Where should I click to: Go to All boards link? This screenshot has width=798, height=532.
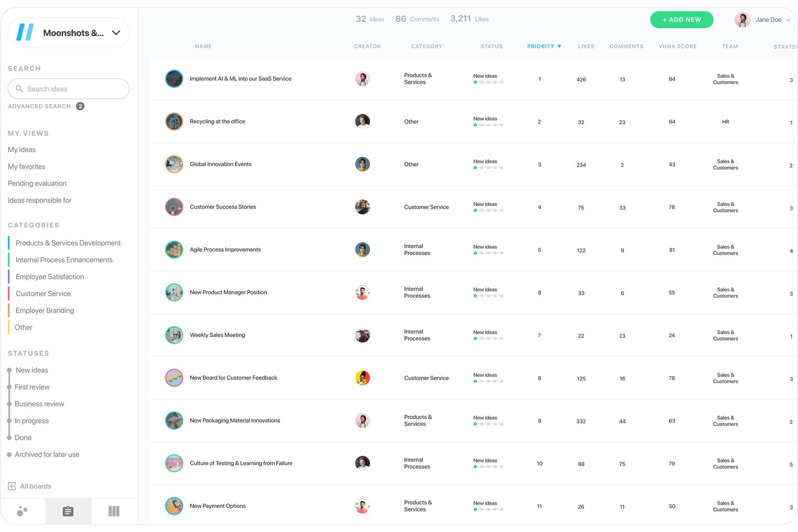pos(36,486)
